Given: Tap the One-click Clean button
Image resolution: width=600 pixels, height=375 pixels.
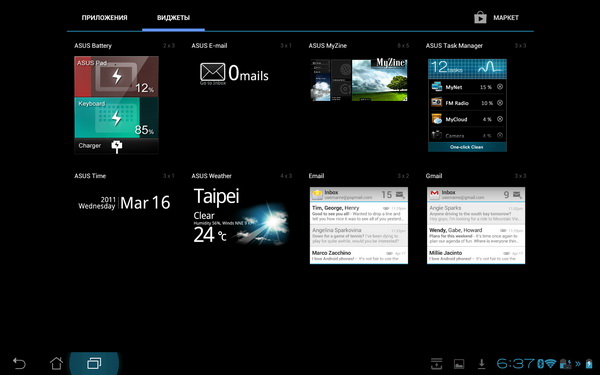Looking at the screenshot, I should tap(467, 147).
